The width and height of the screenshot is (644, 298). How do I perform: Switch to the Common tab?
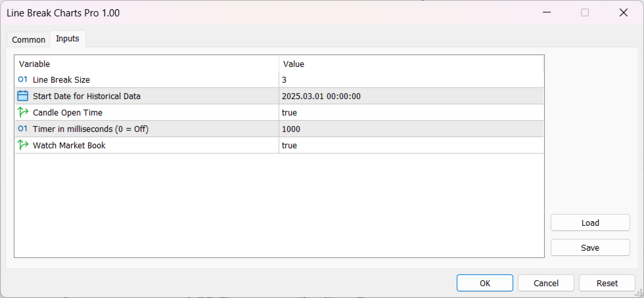point(28,40)
